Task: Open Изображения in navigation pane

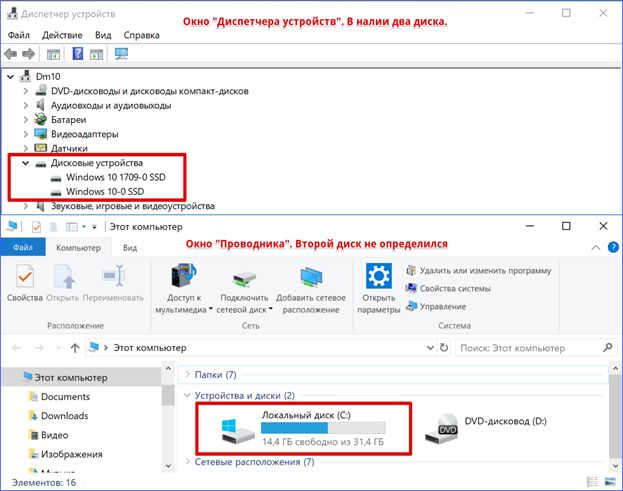Action: pos(72,454)
